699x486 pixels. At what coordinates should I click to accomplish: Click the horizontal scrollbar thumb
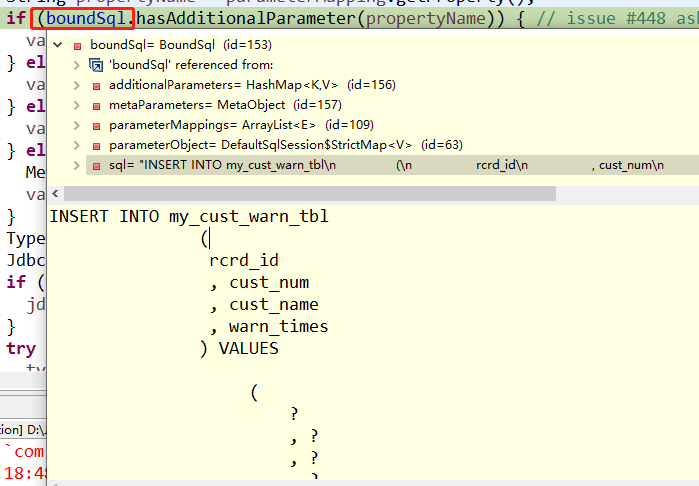coord(310,194)
